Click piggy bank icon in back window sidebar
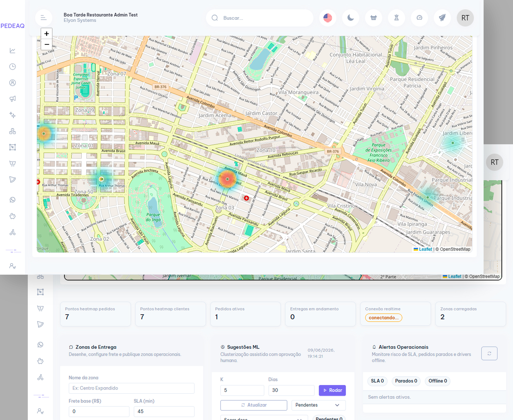513x420 pixels. point(40,361)
